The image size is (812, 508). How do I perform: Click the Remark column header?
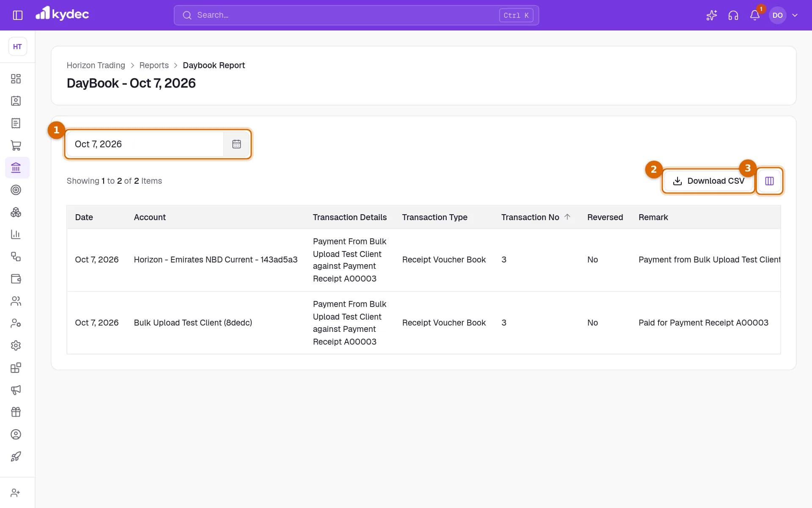pos(653,217)
